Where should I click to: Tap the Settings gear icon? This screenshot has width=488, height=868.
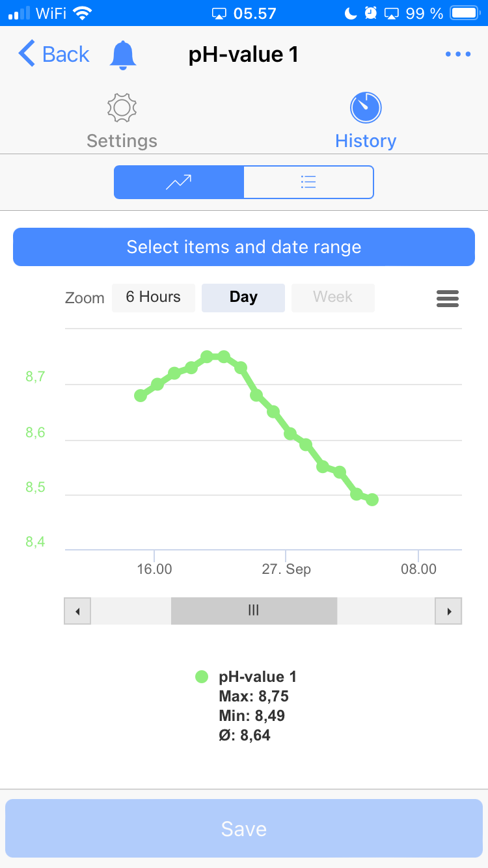(122, 108)
